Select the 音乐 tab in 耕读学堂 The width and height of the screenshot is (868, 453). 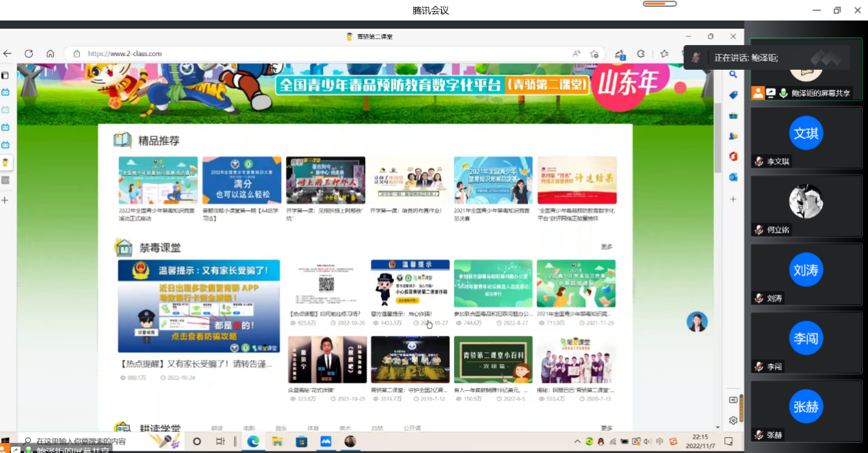point(281,428)
